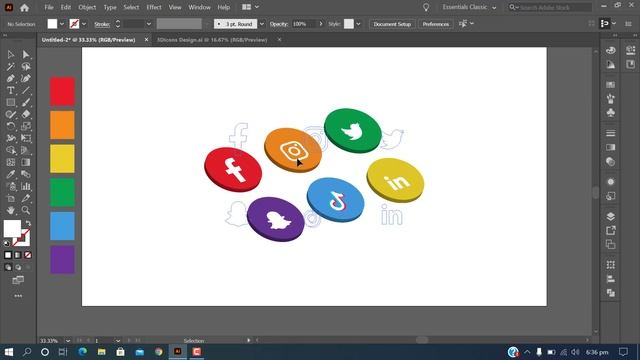Screen dimensions: 640x360
Task: Select the Rotate tool
Action: [11, 126]
